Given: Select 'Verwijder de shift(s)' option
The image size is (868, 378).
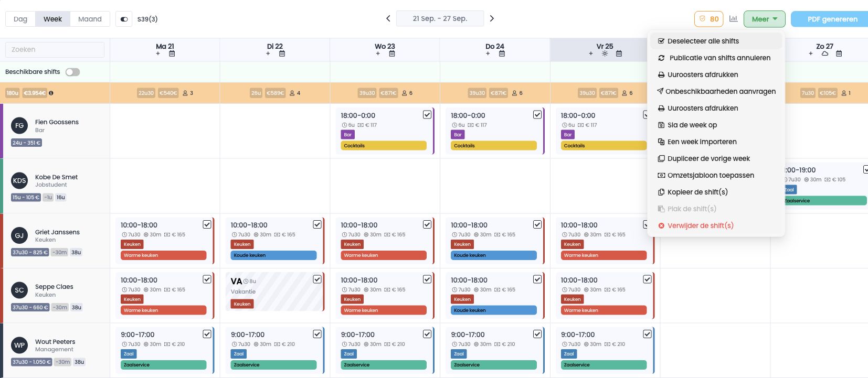Looking at the screenshot, I should pyautogui.click(x=716, y=225).
